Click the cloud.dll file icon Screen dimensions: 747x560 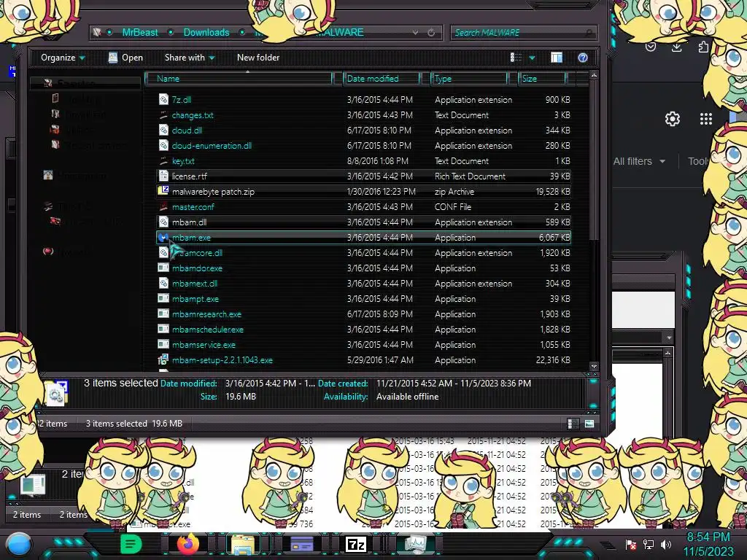163,130
